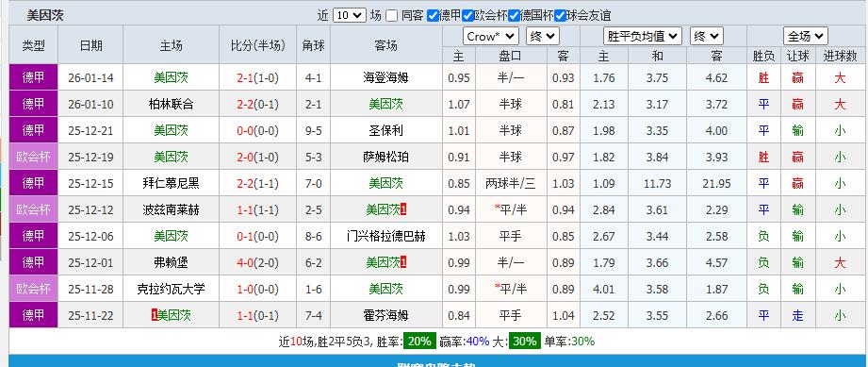Image resolution: width=868 pixels, height=367 pixels.
Task: Click the 30% over rate badge
Action: point(524,341)
